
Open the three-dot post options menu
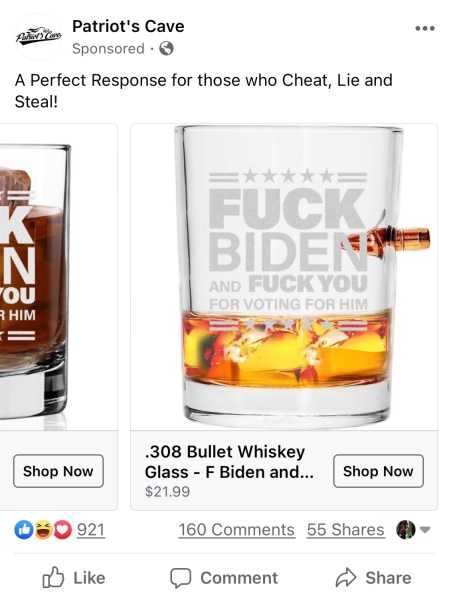425,28
